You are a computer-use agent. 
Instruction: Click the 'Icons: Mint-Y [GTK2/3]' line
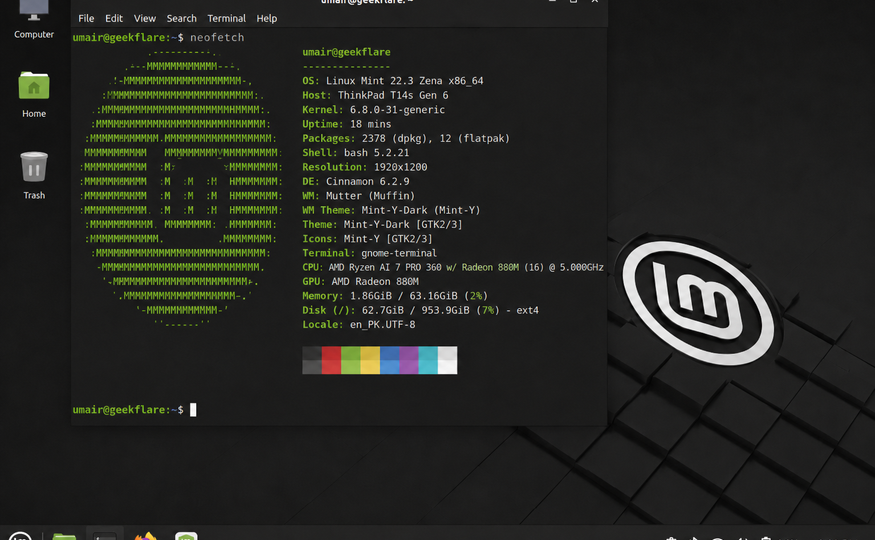tap(367, 239)
